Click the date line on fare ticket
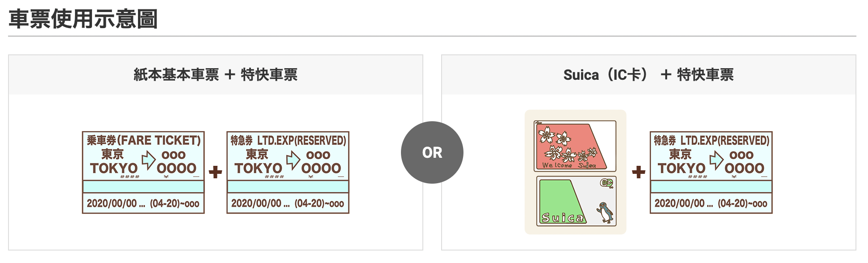Screen dimensions: 868x263 coord(143,204)
